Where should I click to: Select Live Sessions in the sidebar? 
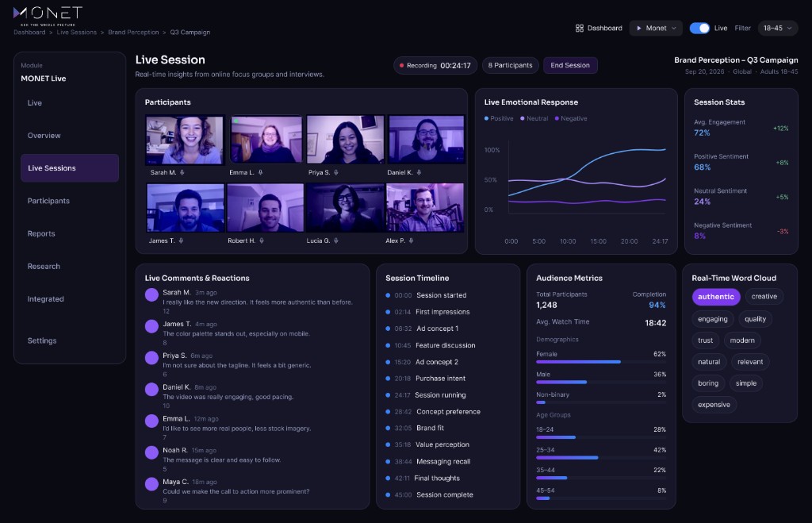click(70, 168)
